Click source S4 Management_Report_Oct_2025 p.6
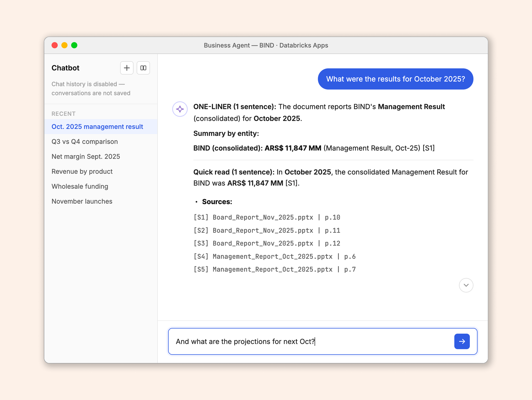532x400 pixels. point(275,256)
